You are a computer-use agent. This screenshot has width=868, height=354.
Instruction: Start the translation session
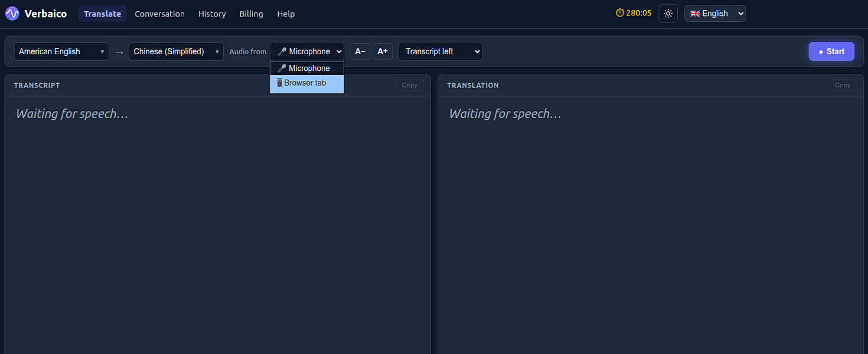click(831, 51)
